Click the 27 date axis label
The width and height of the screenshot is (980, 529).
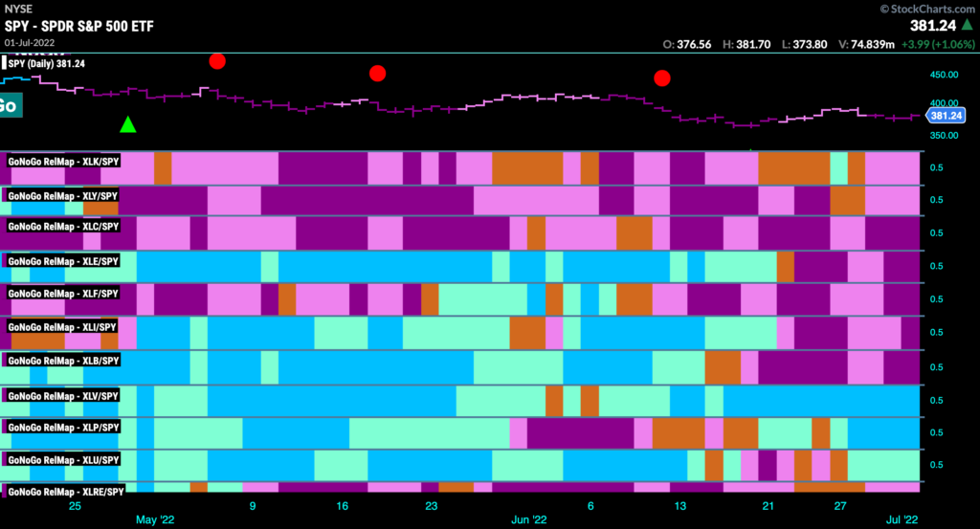[x=840, y=506]
